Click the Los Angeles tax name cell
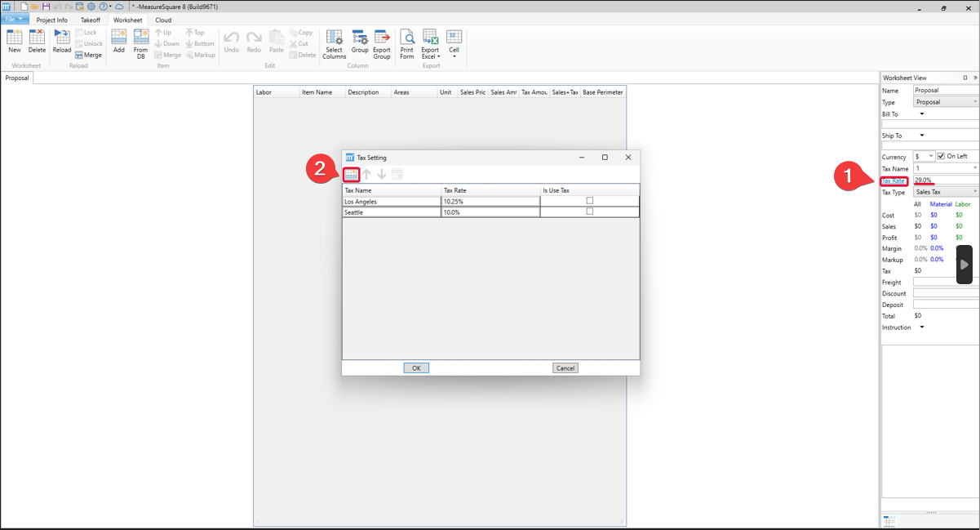The height and width of the screenshot is (530, 980). click(x=391, y=201)
